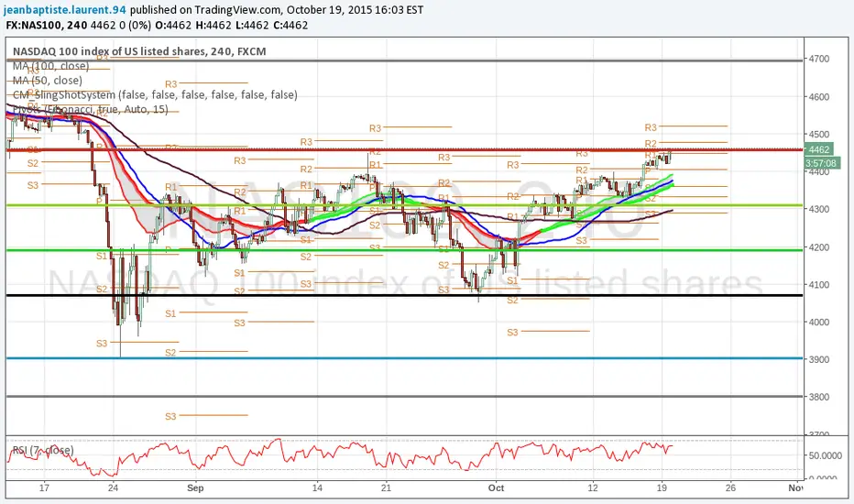Select the blue horizontal line at 3900
This screenshot has width=854, height=504.
[404, 358]
